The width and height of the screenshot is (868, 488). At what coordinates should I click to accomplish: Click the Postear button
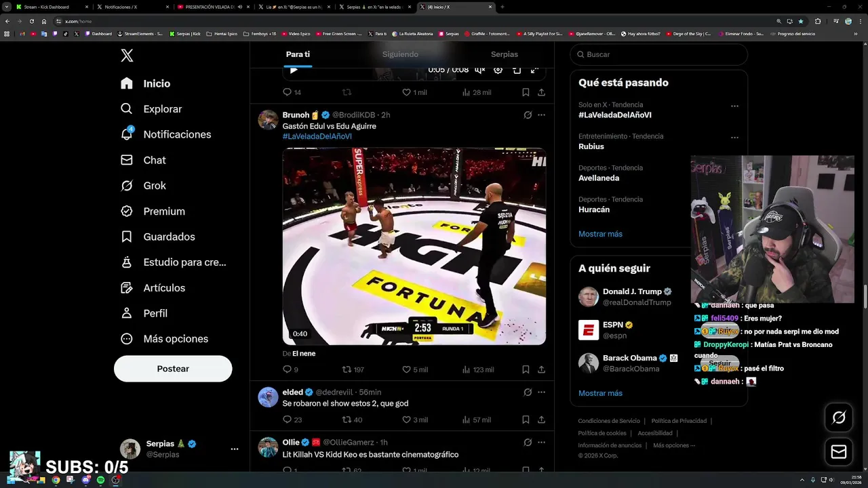pos(173,369)
